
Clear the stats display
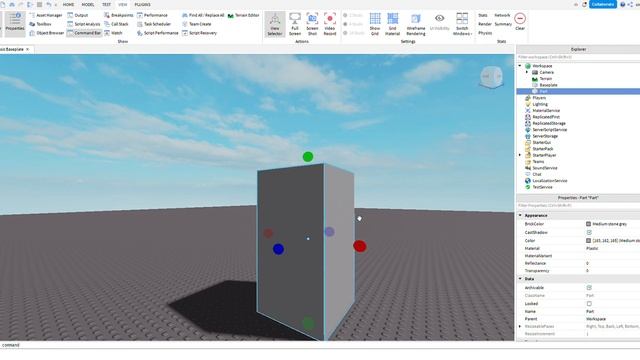[x=520, y=21]
